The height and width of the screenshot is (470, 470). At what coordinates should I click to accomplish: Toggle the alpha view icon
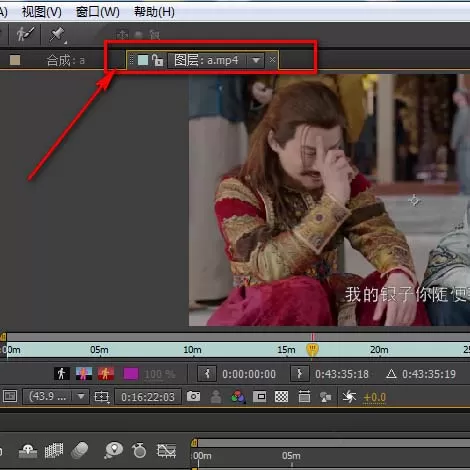point(62,374)
